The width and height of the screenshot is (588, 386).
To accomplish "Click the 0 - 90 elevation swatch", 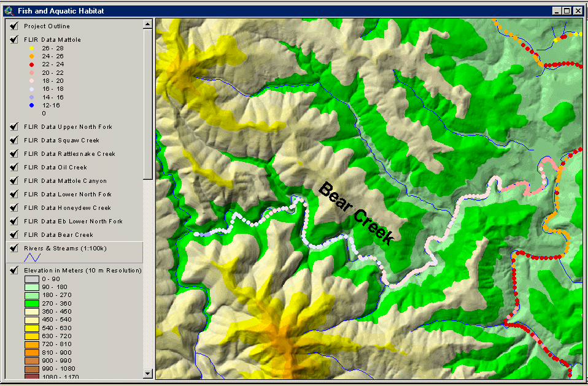I will point(32,279).
